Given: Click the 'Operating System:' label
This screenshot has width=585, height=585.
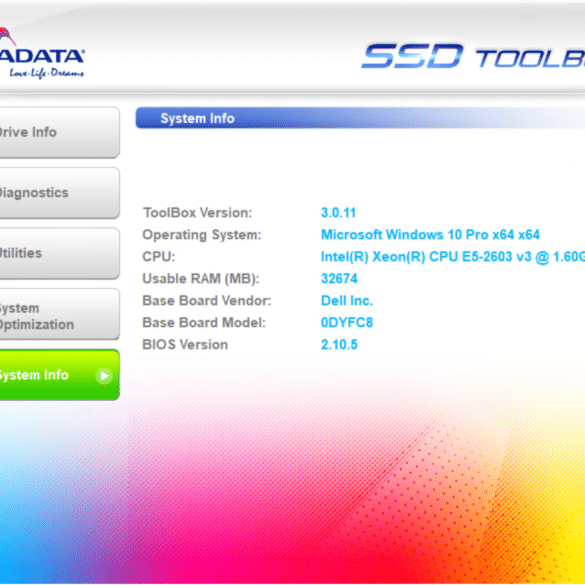Looking at the screenshot, I should point(201,235).
